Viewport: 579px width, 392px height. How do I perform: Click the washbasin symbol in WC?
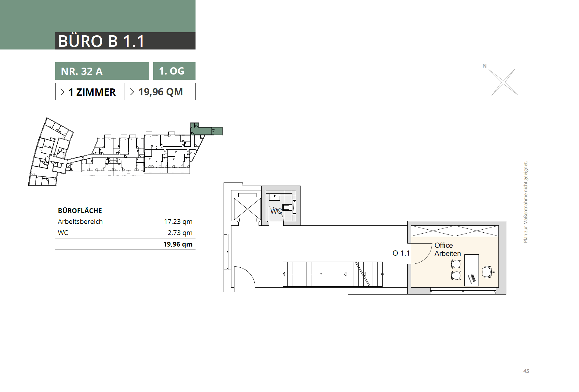pos(275,197)
